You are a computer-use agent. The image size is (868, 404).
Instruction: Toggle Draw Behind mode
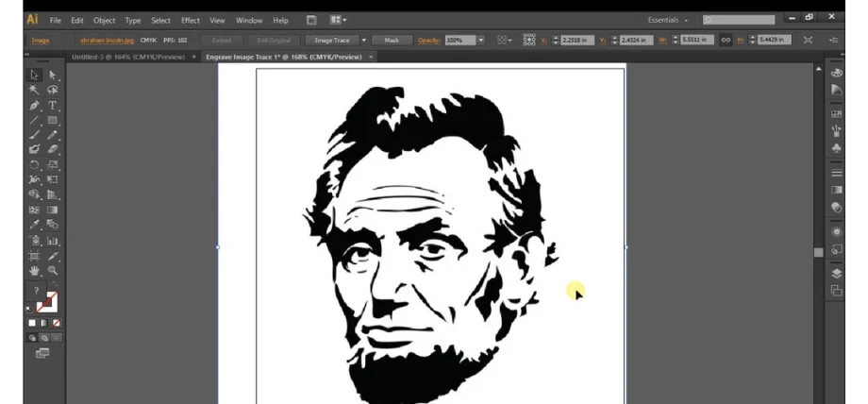coord(44,338)
